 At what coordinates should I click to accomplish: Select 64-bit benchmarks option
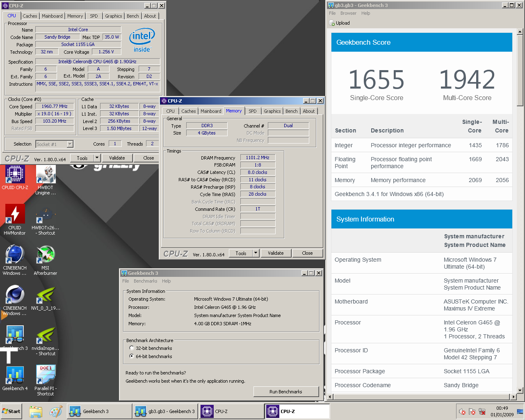pos(132,356)
